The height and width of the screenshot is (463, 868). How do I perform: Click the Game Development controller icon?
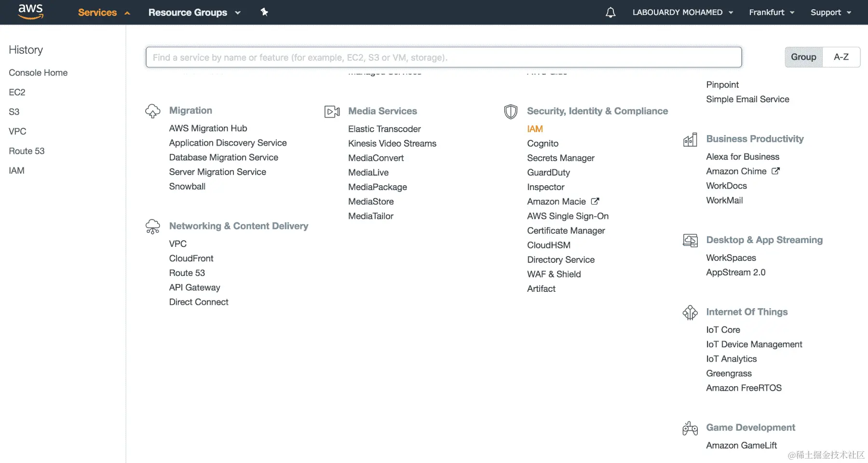point(690,428)
